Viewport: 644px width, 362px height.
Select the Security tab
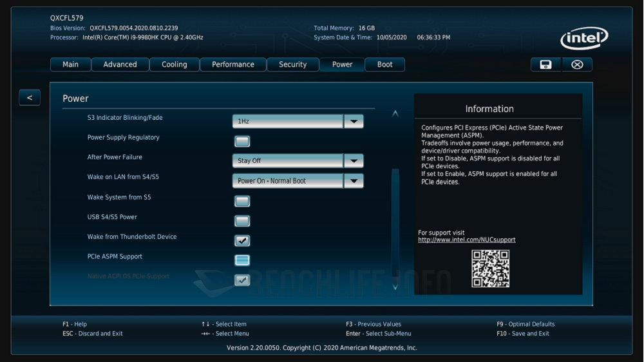coord(292,64)
